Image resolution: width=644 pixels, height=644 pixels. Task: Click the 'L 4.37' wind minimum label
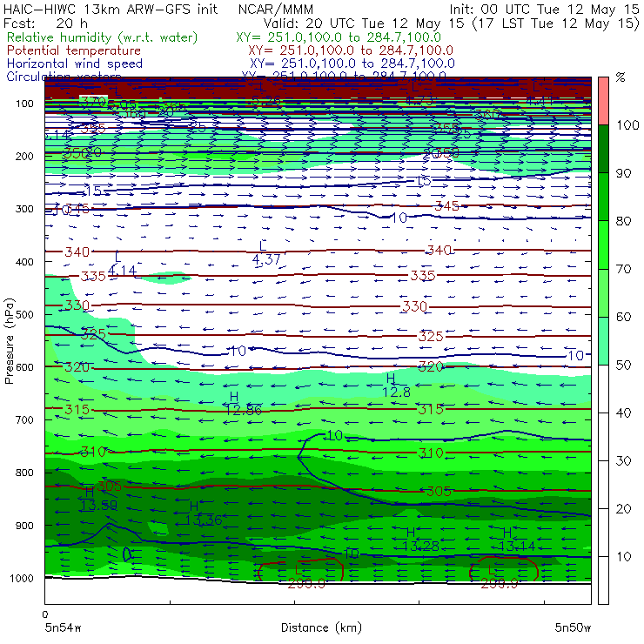(265, 252)
